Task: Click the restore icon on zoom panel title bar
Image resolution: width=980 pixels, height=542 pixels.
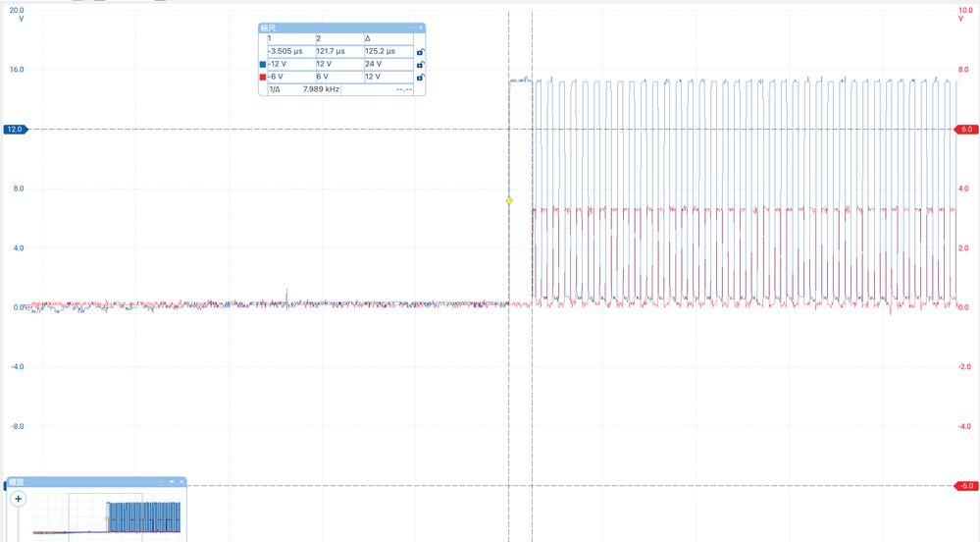Action: [x=172, y=482]
